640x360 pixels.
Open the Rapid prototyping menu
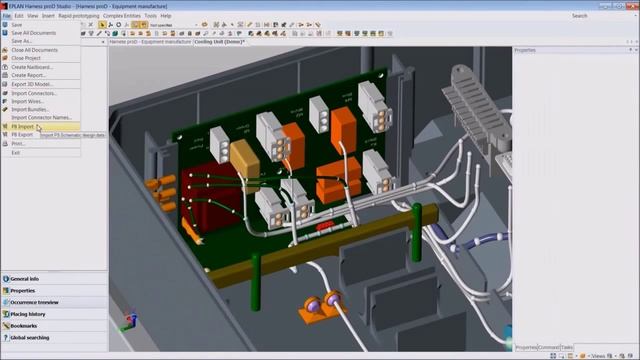79,16
